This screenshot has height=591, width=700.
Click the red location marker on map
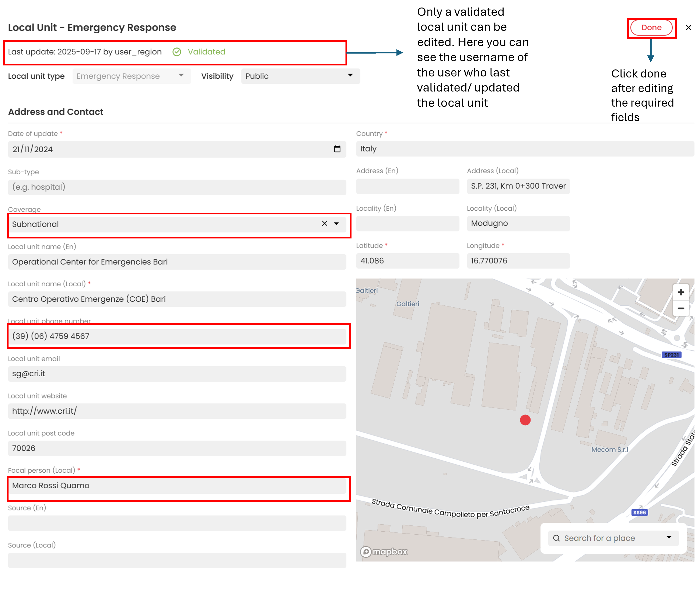click(525, 420)
